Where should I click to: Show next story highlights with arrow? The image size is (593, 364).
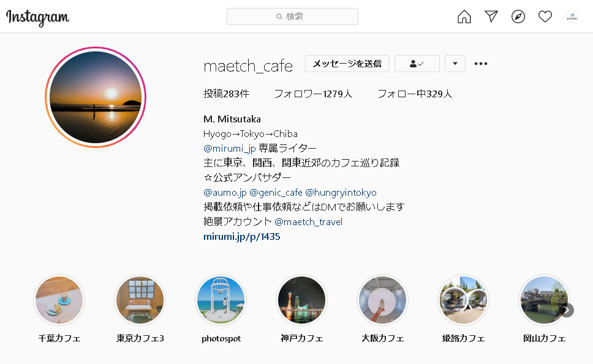567,310
